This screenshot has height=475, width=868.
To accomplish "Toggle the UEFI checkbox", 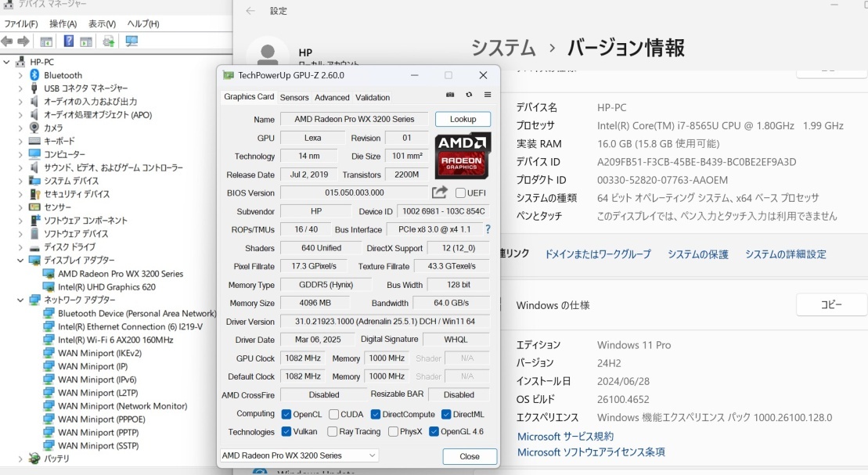I will (x=460, y=193).
